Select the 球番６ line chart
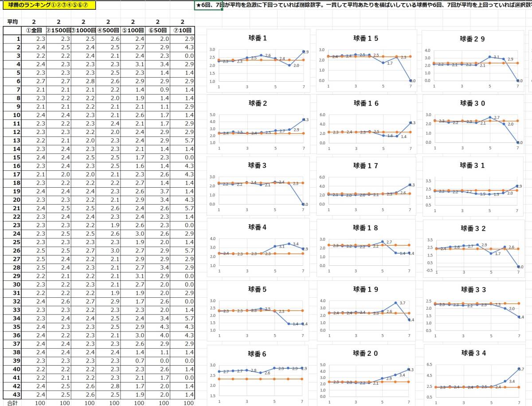 pyautogui.click(x=258, y=375)
